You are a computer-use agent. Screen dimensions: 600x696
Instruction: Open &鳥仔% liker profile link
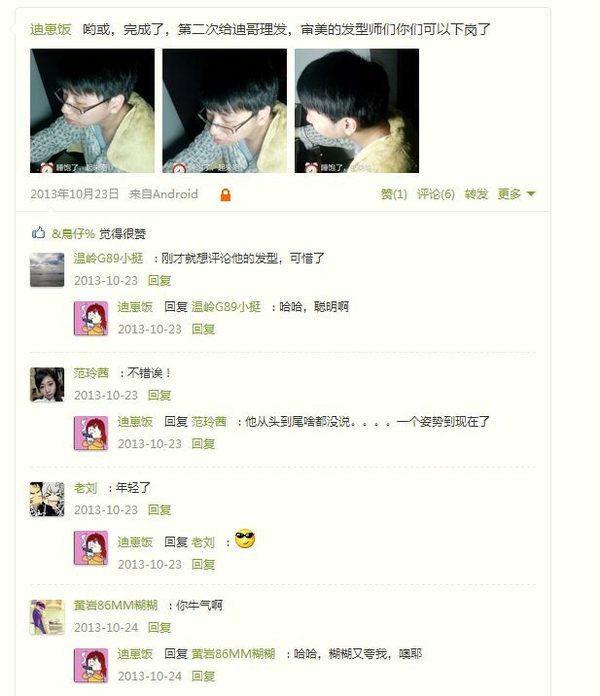tap(74, 233)
